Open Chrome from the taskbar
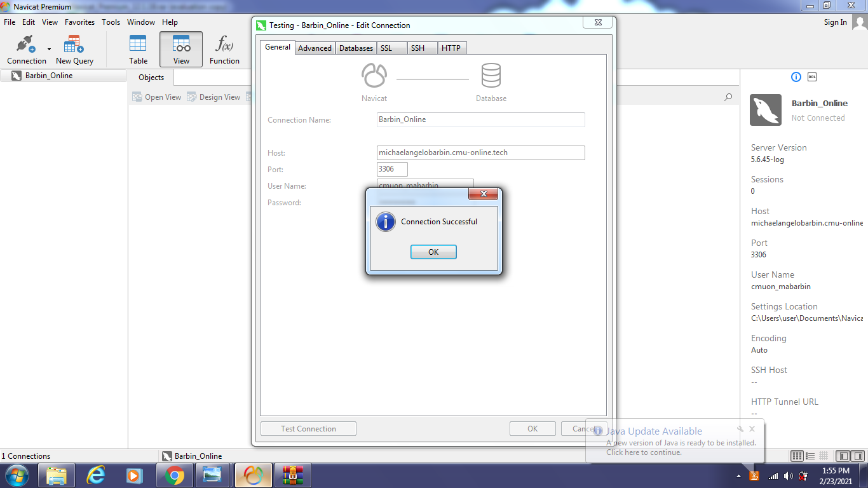This screenshot has height=488, width=868. coord(174,475)
